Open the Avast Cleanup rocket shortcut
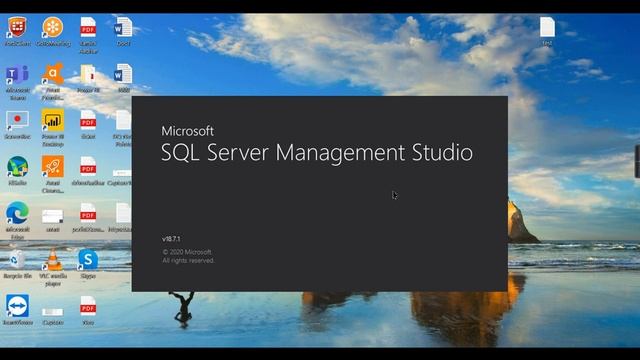640x360 pixels. [53, 167]
